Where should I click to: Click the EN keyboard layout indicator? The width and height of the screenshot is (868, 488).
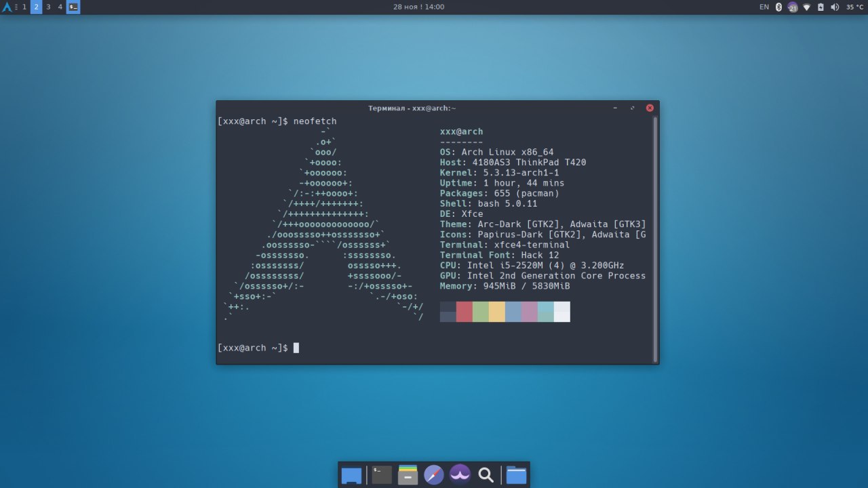(x=764, y=7)
